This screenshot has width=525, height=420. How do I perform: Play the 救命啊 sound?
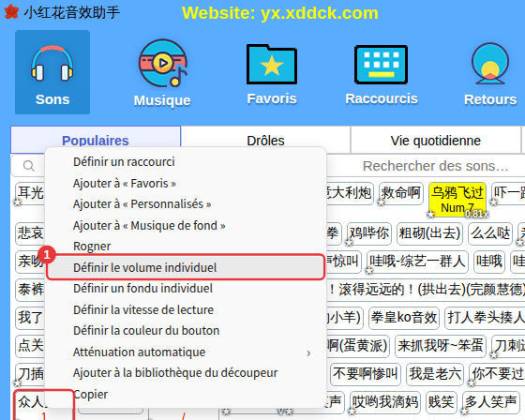(x=401, y=193)
